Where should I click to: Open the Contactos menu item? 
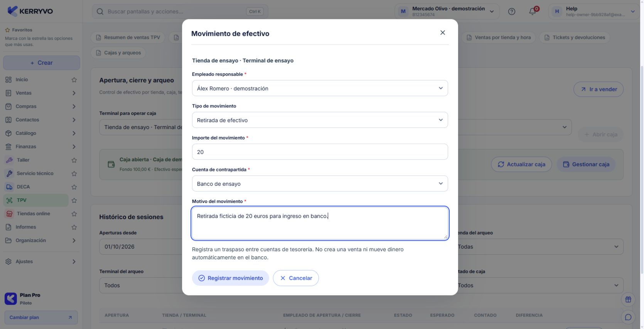(x=41, y=120)
